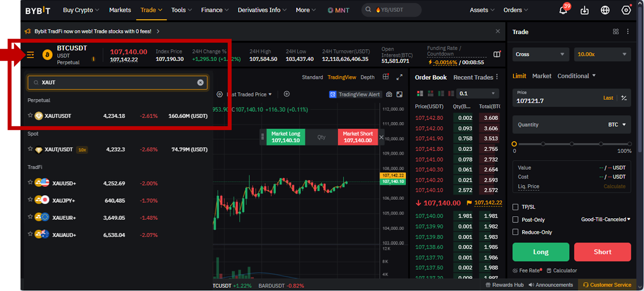This screenshot has height=291, width=644.
Task: Star the XAUUSD+ TradFi pair
Action: click(x=30, y=182)
